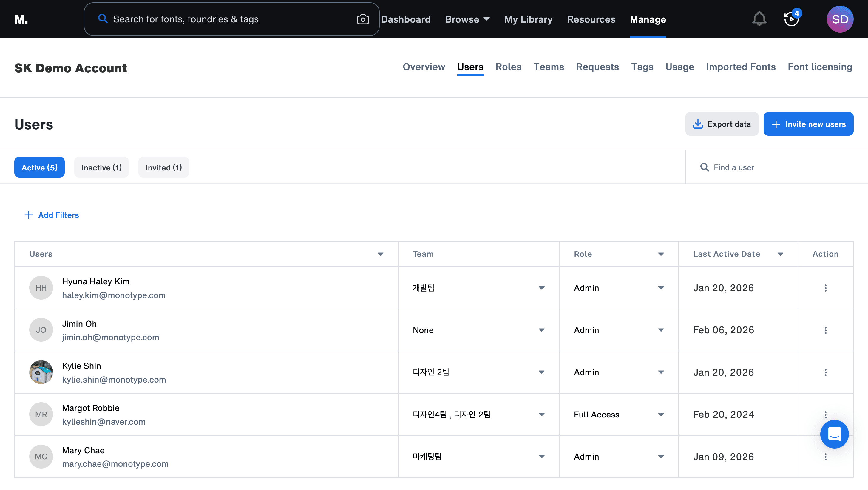The height and width of the screenshot is (490, 868).
Task: Show Inactive (1) users
Action: [x=101, y=167]
